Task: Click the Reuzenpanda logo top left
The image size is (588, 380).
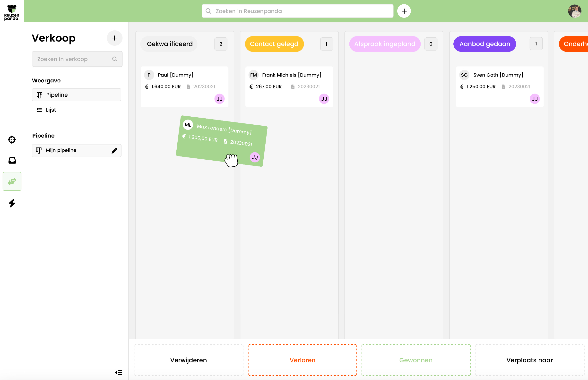Action: [x=11, y=11]
